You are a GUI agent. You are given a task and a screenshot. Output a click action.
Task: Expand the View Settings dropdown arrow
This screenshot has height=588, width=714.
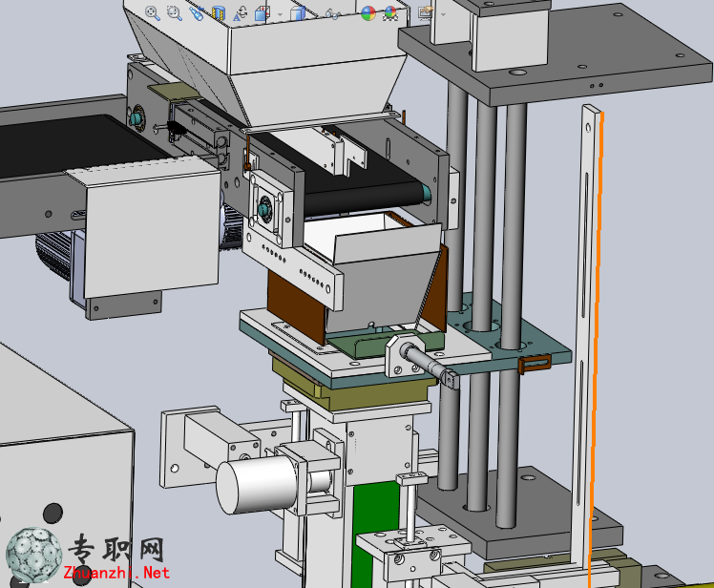click(x=443, y=14)
